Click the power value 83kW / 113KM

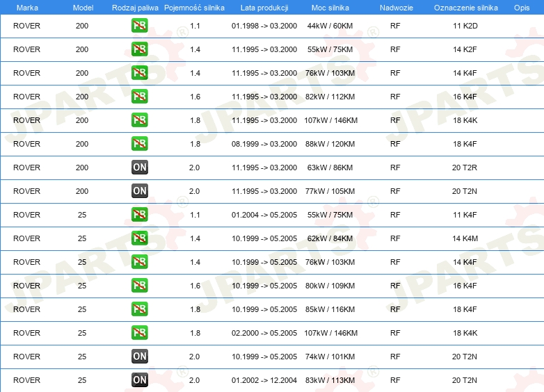pyautogui.click(x=330, y=380)
